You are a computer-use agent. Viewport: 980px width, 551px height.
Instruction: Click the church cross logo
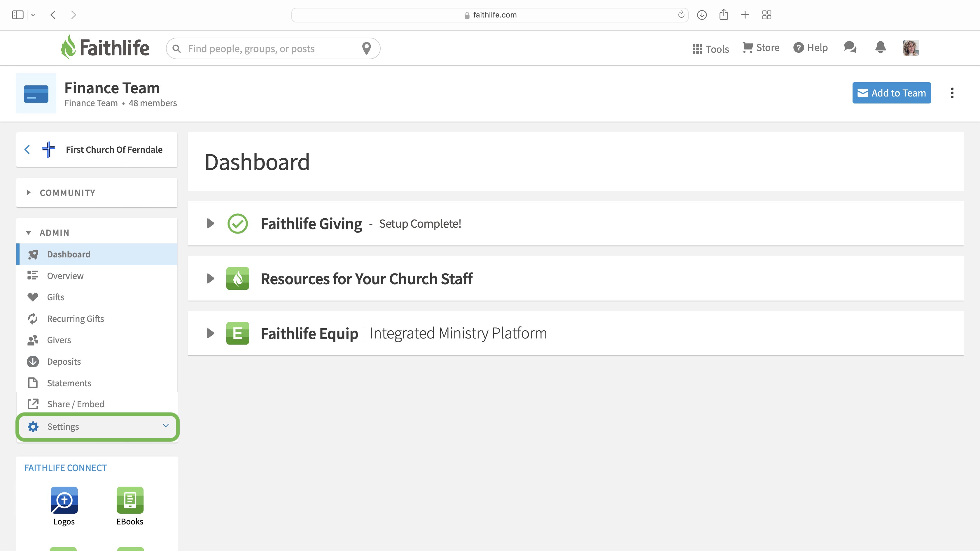click(x=48, y=150)
